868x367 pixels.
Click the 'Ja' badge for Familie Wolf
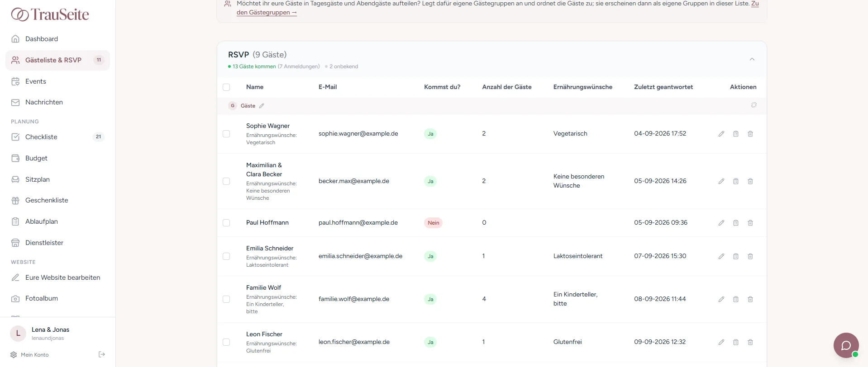(x=430, y=299)
